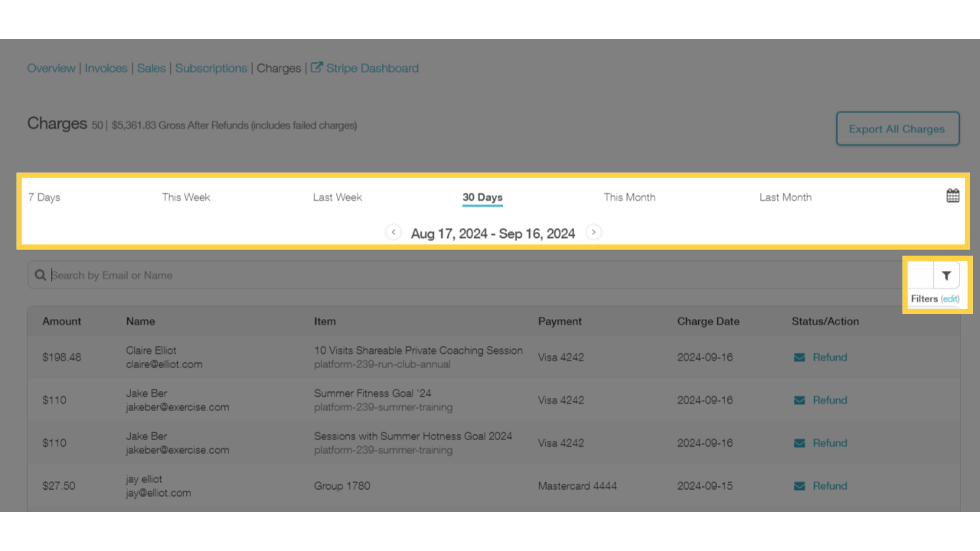Select the 7 Days time period toggle
Screen dimensions: 980x551
coord(44,197)
